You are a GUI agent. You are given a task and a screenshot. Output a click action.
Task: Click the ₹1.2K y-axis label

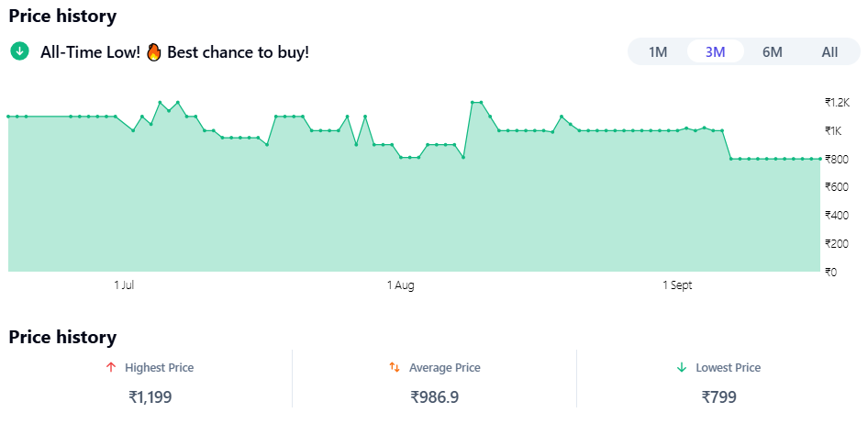click(x=838, y=102)
